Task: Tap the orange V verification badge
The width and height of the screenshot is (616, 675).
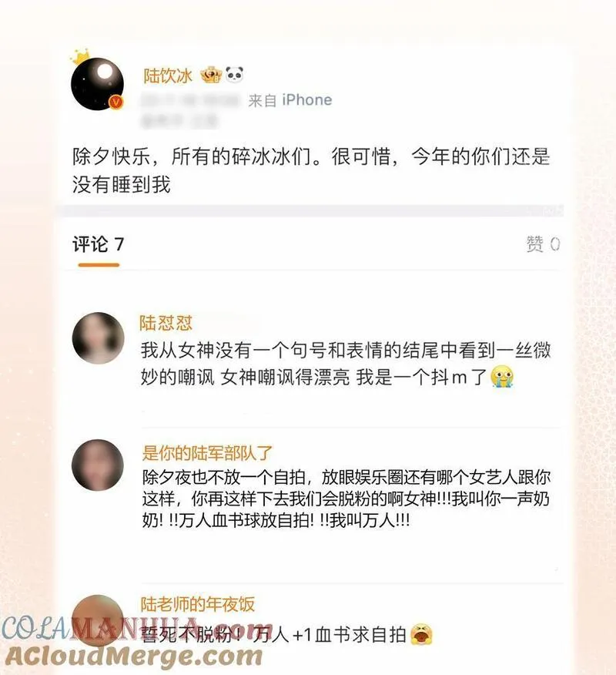Action: click(x=115, y=102)
